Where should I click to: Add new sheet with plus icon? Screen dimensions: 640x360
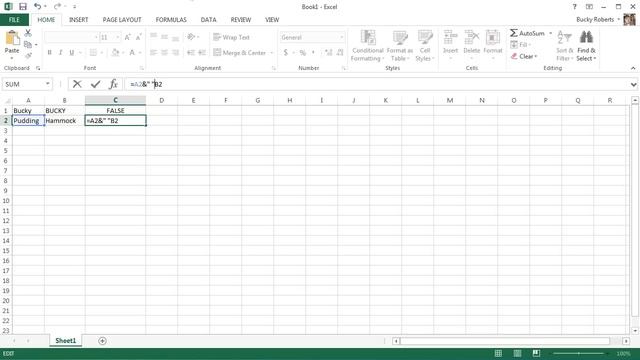[x=102, y=341]
